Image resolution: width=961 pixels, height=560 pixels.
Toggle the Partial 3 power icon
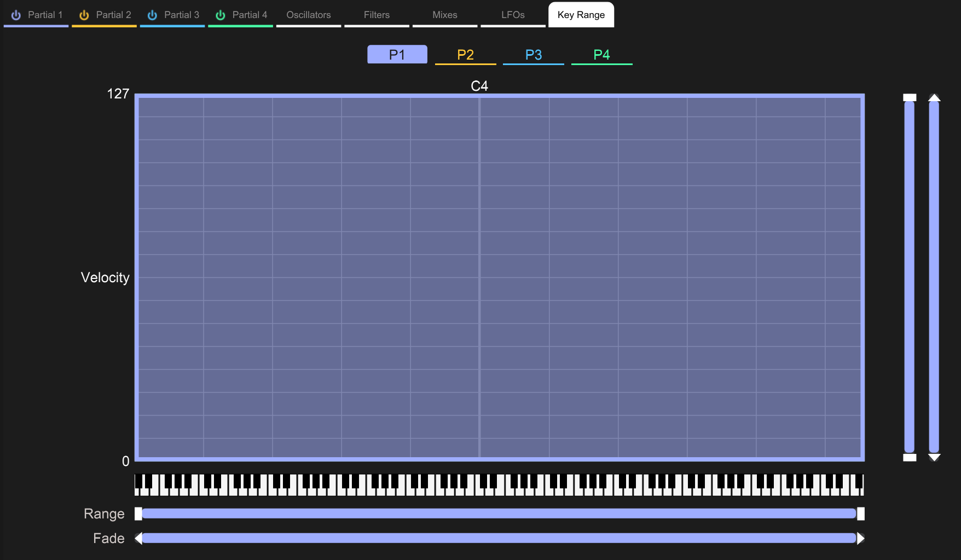(152, 15)
